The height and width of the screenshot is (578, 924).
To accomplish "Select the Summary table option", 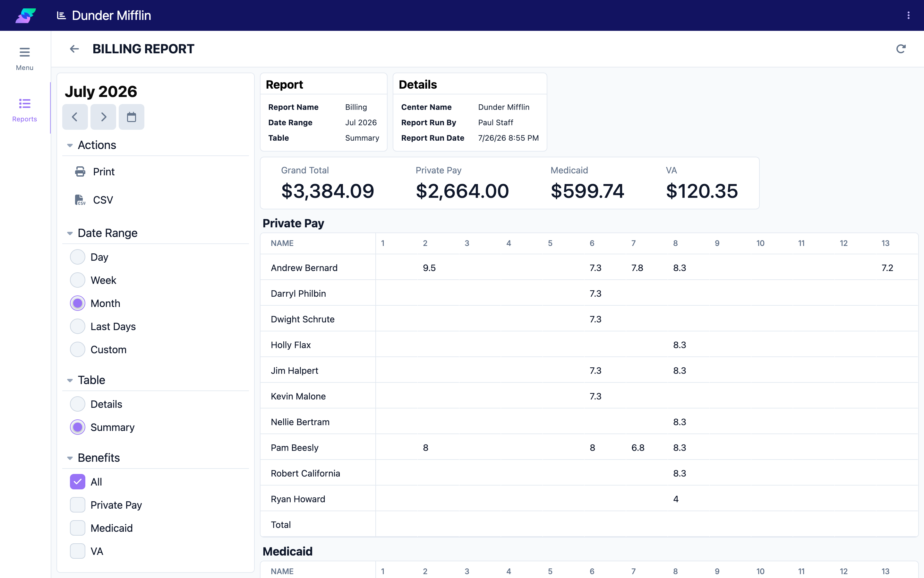I will coord(78,427).
